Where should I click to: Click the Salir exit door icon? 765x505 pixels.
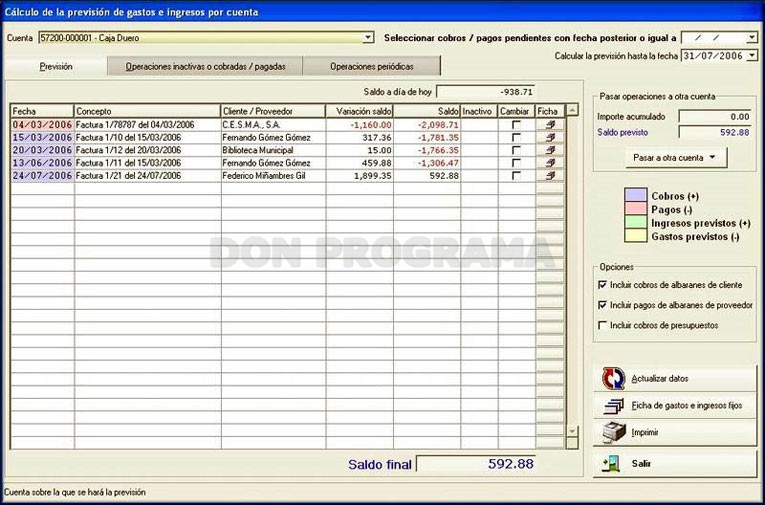[611, 464]
